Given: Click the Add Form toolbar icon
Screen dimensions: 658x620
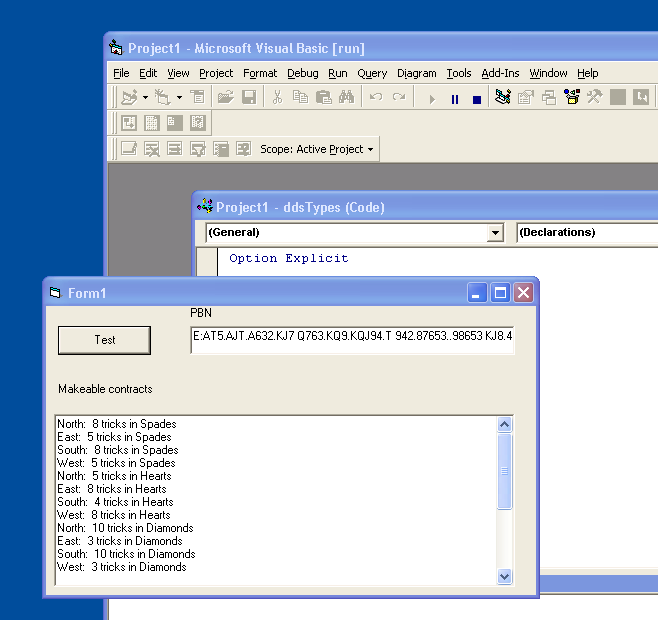Looking at the screenshot, I should coord(162,97).
